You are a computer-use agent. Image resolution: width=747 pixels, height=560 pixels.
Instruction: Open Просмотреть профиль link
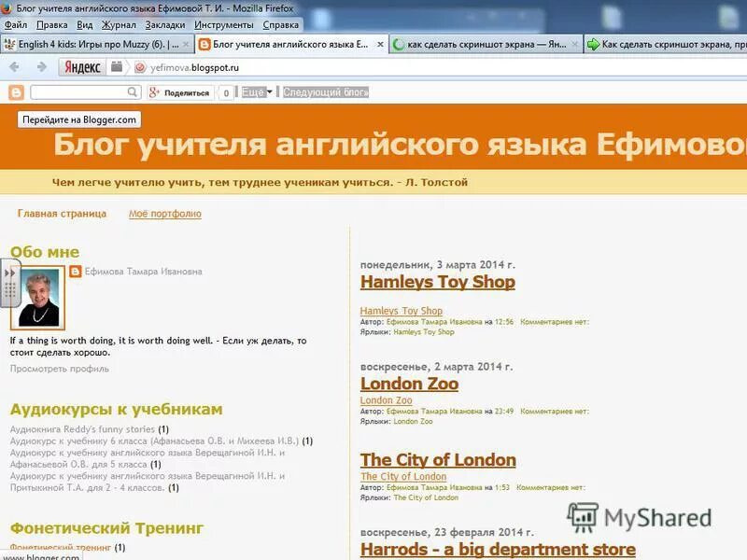[x=60, y=369]
